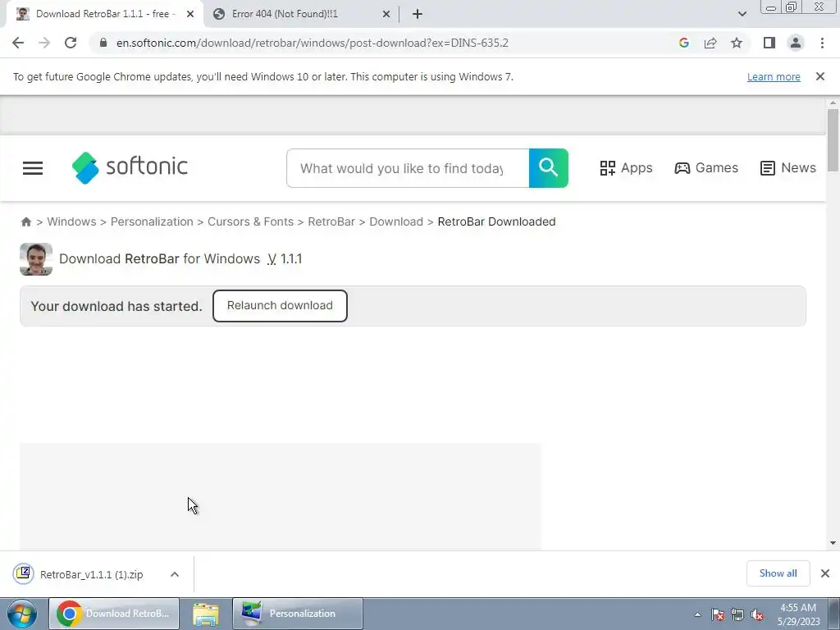Open Softonic hamburger menu
Screen dimensions: 840x630
pos(33,168)
